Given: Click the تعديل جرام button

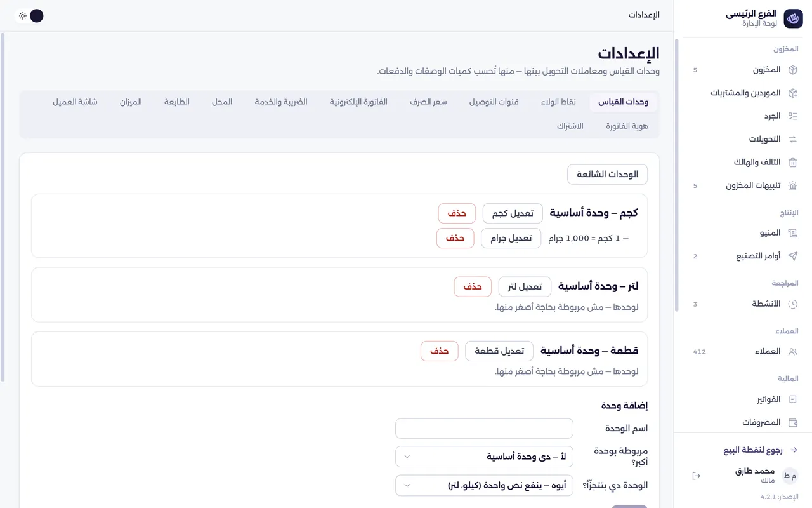Looking at the screenshot, I should click(x=511, y=238).
